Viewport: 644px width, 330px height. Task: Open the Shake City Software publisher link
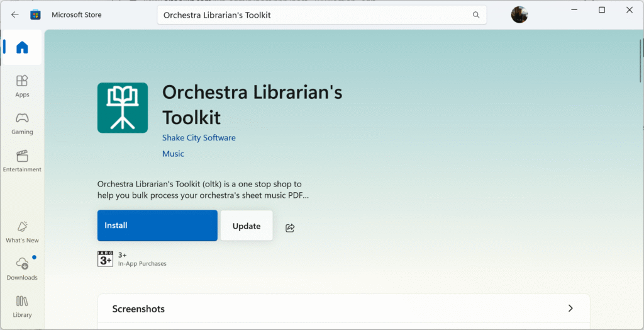coord(199,138)
